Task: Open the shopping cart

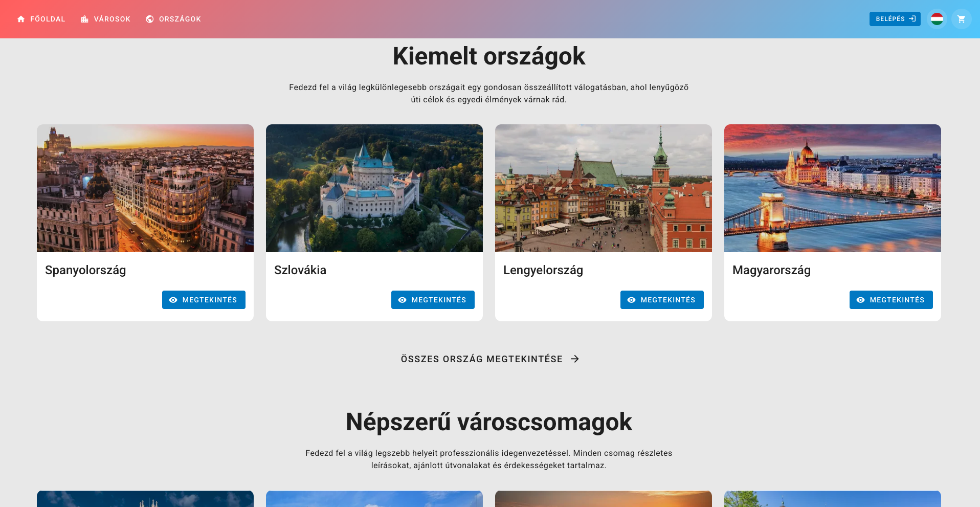Action: pyautogui.click(x=961, y=19)
